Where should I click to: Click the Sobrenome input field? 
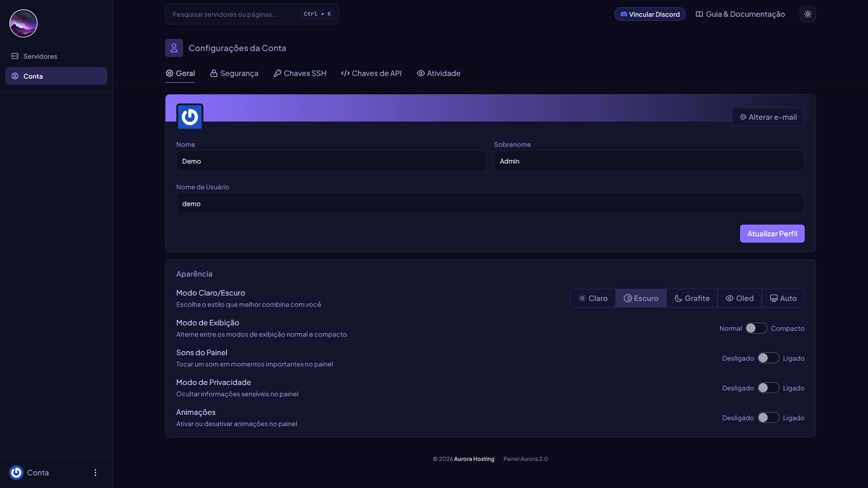click(649, 161)
